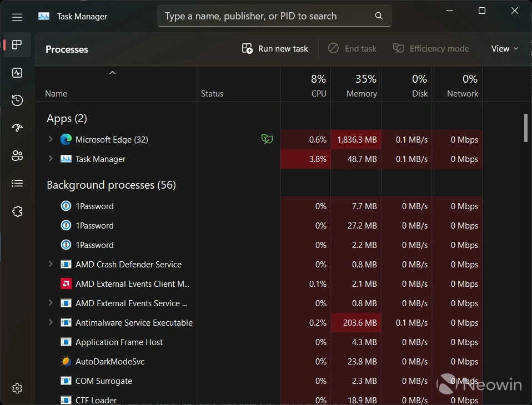The width and height of the screenshot is (532, 405).
Task: Sort processes by Disk column
Action: coord(406,85)
